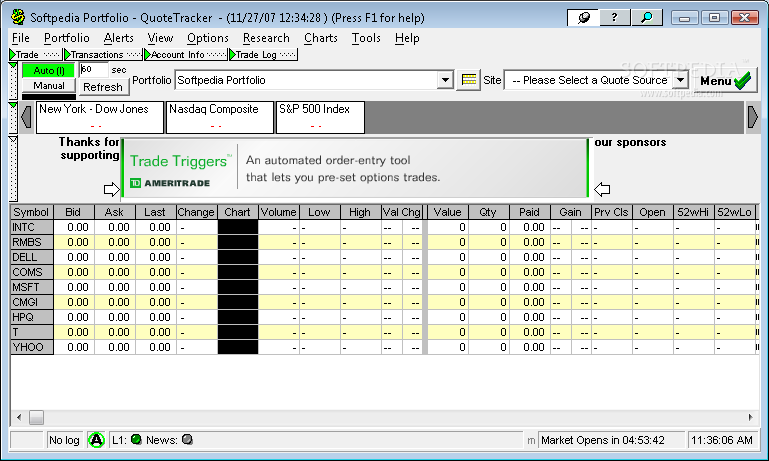Click the yellow grid portfolio list icon
Viewport: 769px width, 461px height.
pos(469,80)
